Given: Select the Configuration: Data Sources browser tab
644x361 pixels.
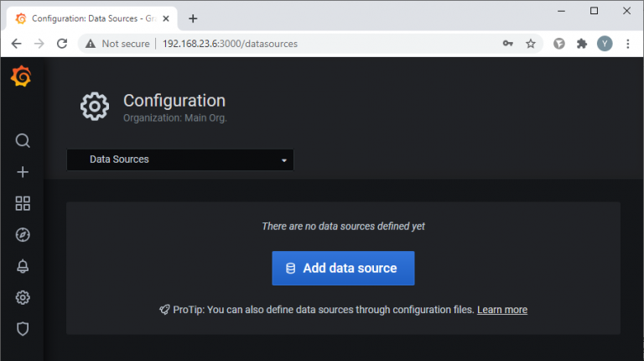Looking at the screenshot, I should (91, 18).
